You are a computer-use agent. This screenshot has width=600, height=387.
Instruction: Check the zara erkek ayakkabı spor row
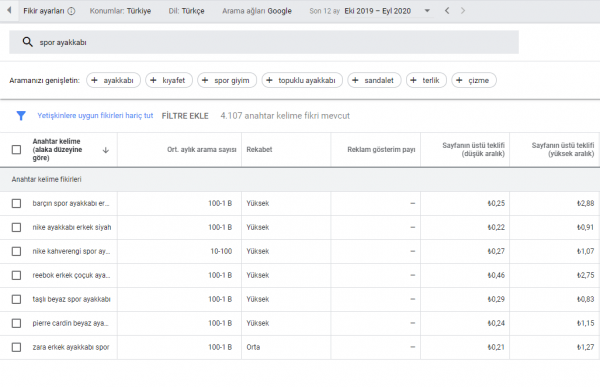tap(16, 347)
